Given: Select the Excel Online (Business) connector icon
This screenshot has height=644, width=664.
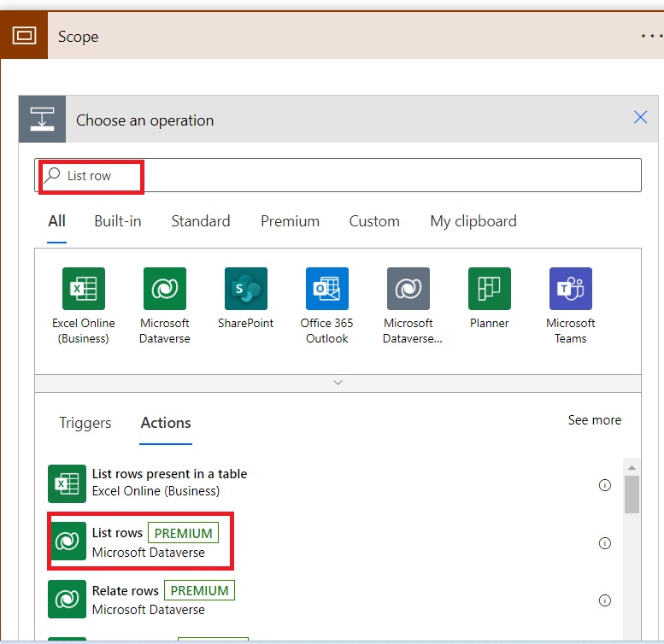Looking at the screenshot, I should (83, 289).
